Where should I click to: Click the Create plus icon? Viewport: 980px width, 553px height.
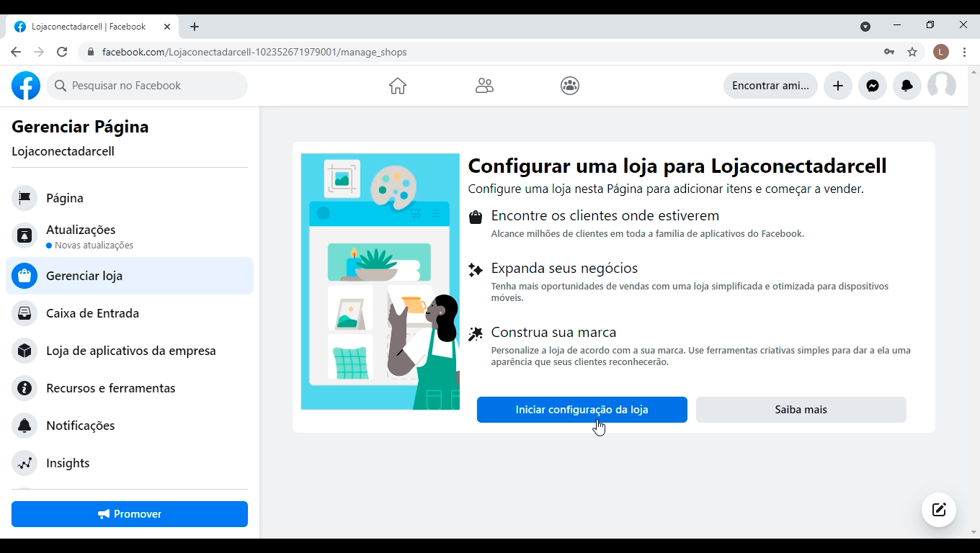click(x=838, y=86)
